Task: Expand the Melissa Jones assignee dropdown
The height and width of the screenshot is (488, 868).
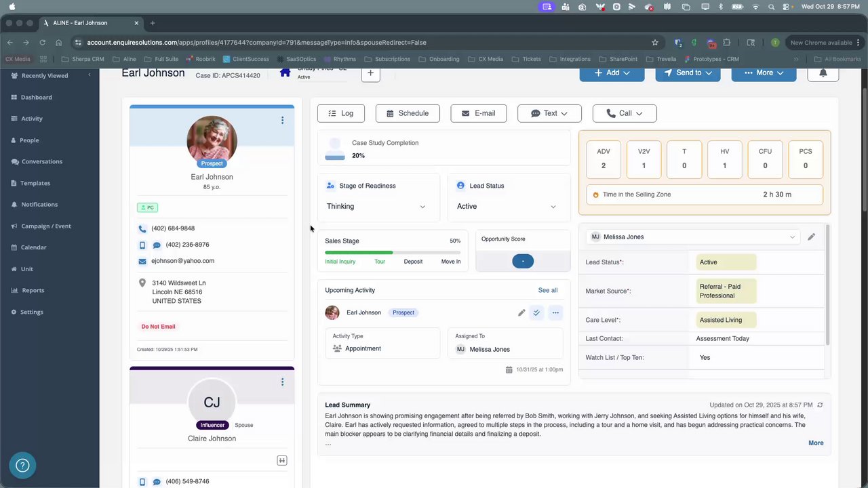Action: 692,237
